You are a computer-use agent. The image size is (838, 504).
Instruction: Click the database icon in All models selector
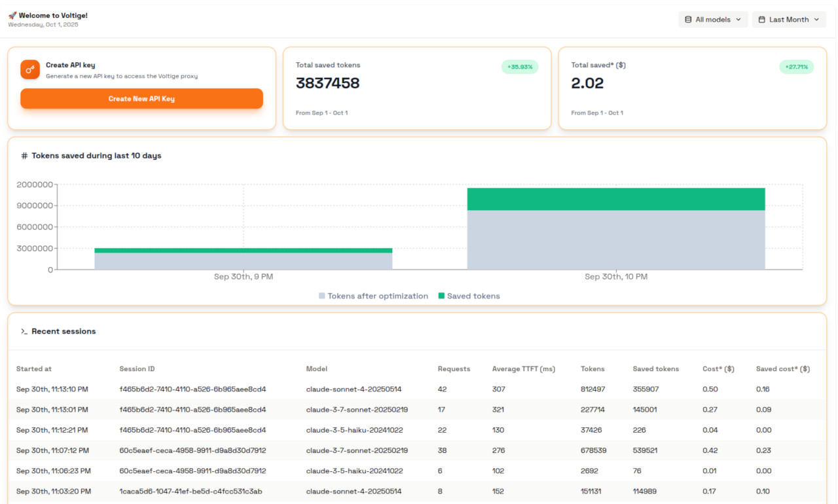coord(687,19)
